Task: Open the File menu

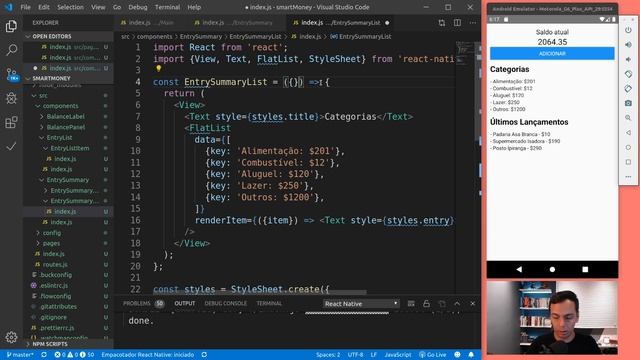Action: [25, 7]
